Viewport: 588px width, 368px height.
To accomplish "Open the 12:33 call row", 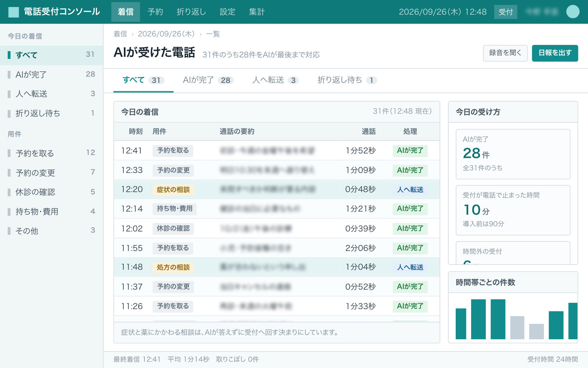I will (277, 170).
